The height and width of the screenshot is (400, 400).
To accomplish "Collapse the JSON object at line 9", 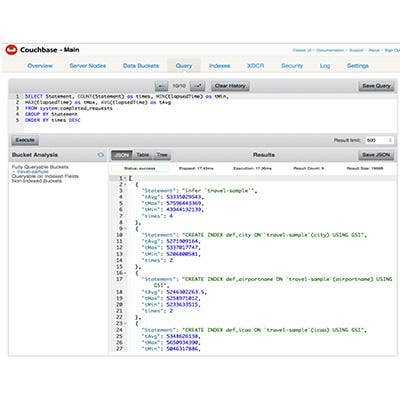I will 125,229.
